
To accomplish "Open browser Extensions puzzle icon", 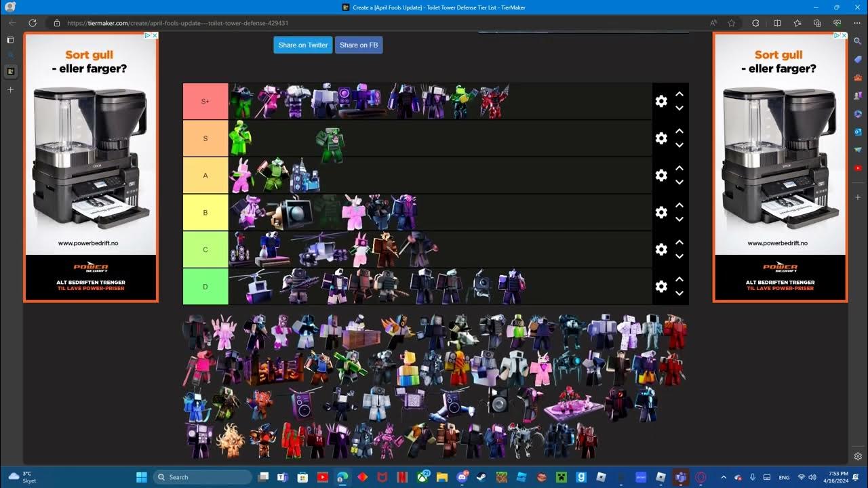I will click(755, 23).
